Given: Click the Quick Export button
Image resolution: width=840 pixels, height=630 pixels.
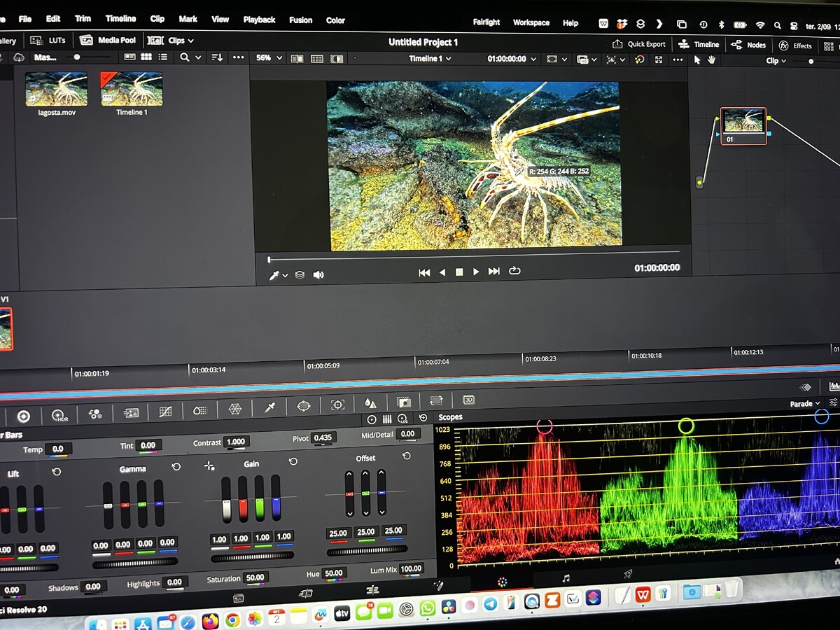Looking at the screenshot, I should pos(639,43).
